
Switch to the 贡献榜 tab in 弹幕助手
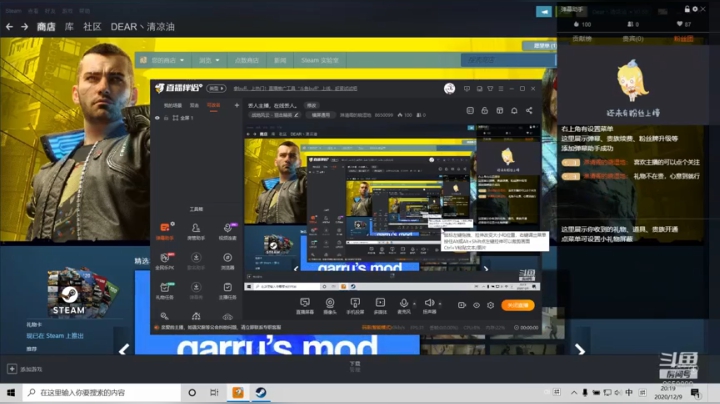click(582, 39)
